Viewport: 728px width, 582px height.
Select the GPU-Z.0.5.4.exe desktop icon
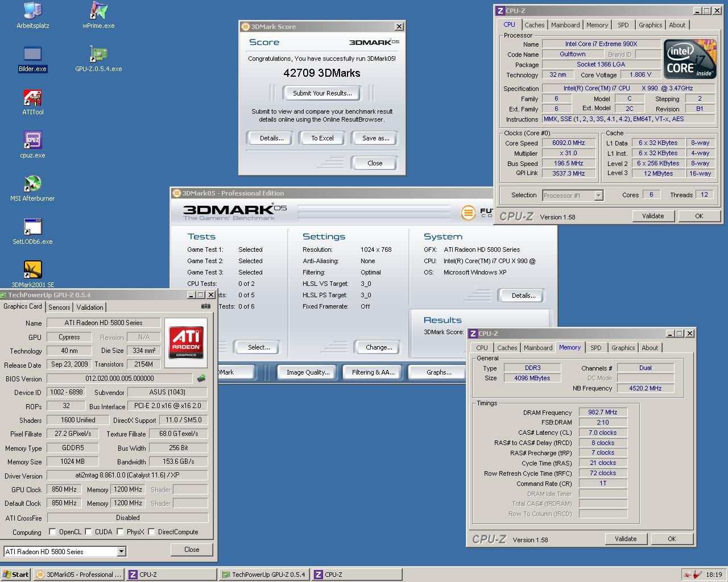98,59
